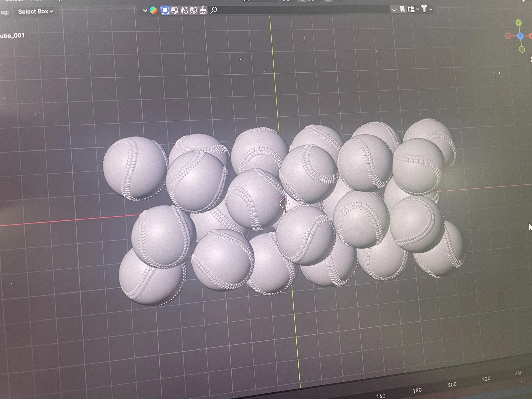Click the colorful cube icon in the header
532x399 pixels.
pyautogui.click(x=153, y=10)
